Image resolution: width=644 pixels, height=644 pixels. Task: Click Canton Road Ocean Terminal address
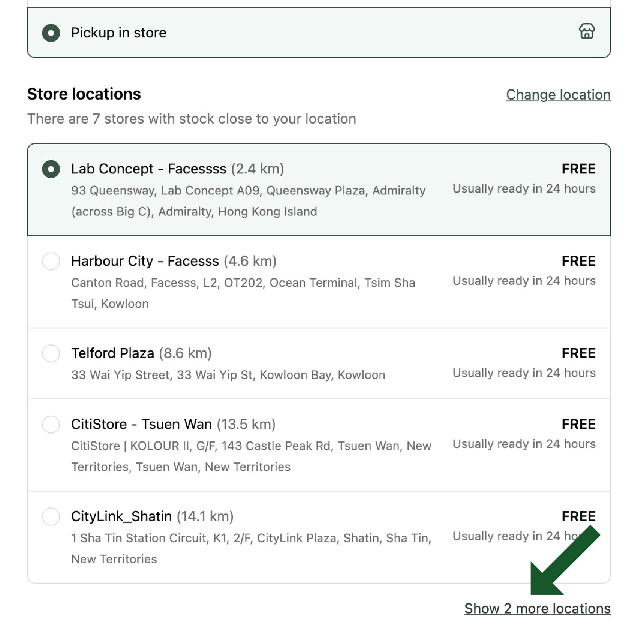point(243,293)
